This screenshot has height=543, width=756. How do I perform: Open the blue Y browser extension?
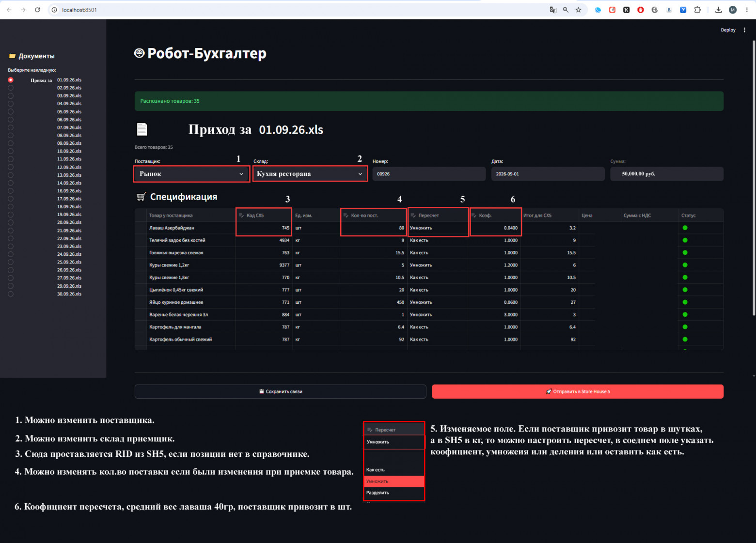pos(683,10)
